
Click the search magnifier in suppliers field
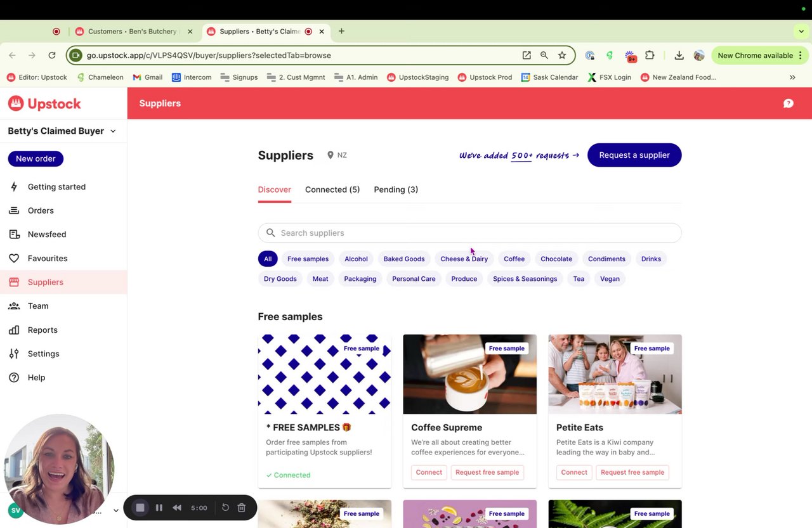point(271,233)
